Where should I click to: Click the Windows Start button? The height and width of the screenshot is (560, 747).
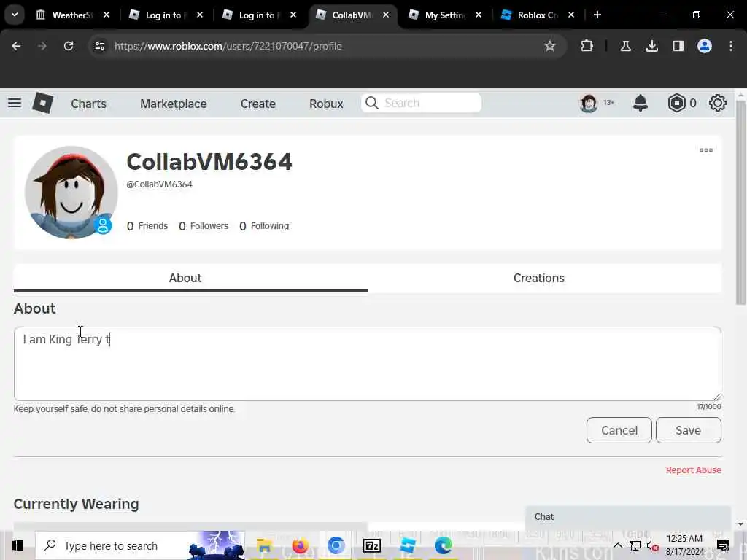pyautogui.click(x=18, y=545)
